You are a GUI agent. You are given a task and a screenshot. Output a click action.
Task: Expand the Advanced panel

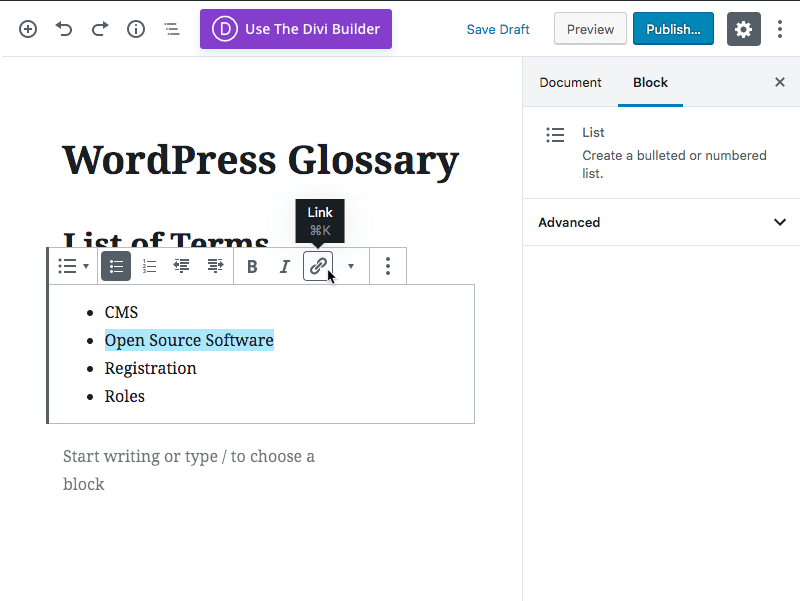tap(661, 222)
